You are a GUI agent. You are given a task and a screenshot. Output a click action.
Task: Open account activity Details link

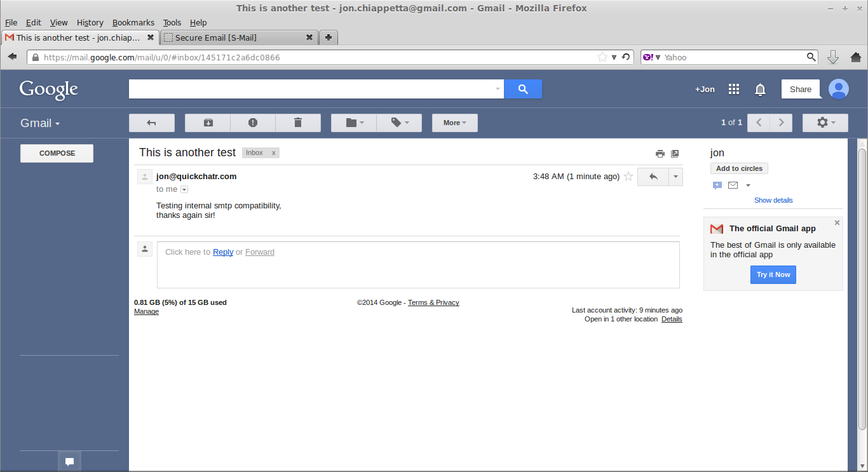(672, 319)
